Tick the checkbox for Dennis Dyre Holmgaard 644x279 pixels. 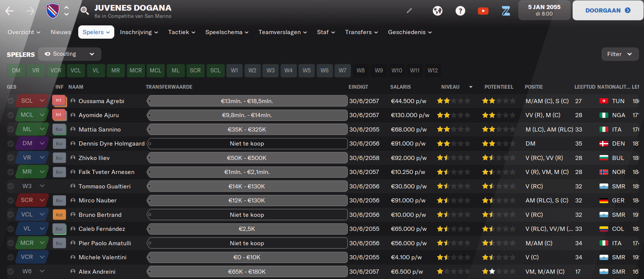coord(11,143)
